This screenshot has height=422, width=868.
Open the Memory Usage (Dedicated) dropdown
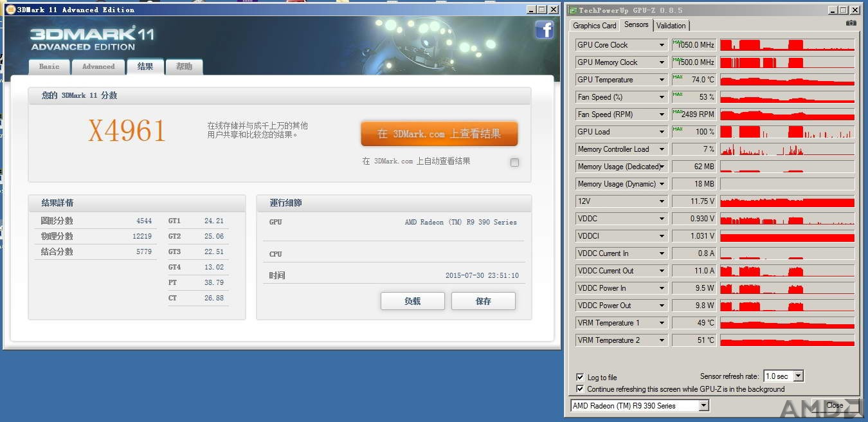click(x=662, y=167)
